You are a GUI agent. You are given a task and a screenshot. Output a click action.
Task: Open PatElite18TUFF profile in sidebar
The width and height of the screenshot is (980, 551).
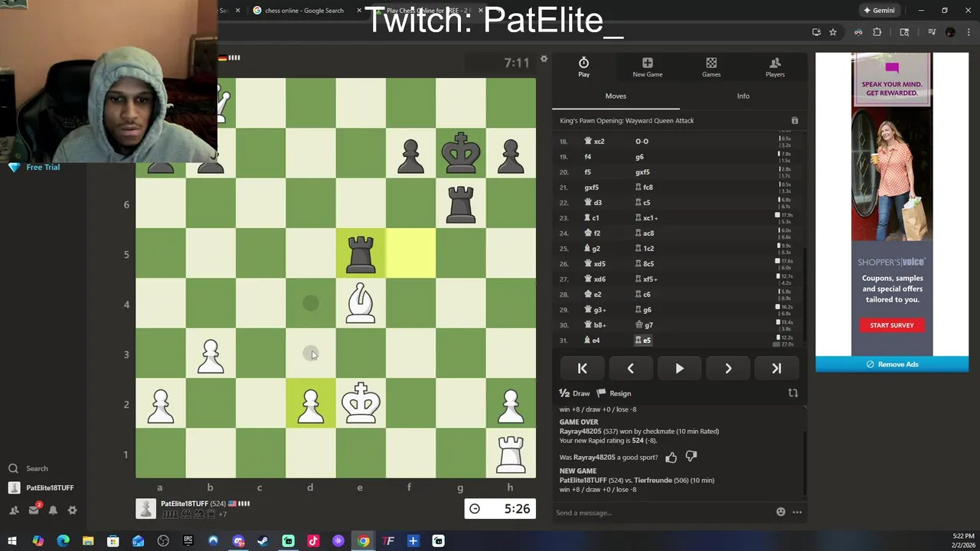(41, 487)
